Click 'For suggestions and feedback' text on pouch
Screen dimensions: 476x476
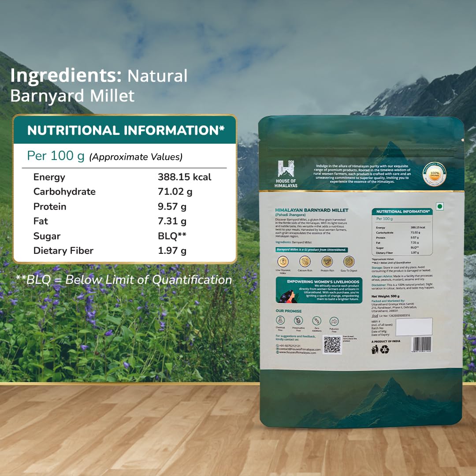(x=295, y=338)
